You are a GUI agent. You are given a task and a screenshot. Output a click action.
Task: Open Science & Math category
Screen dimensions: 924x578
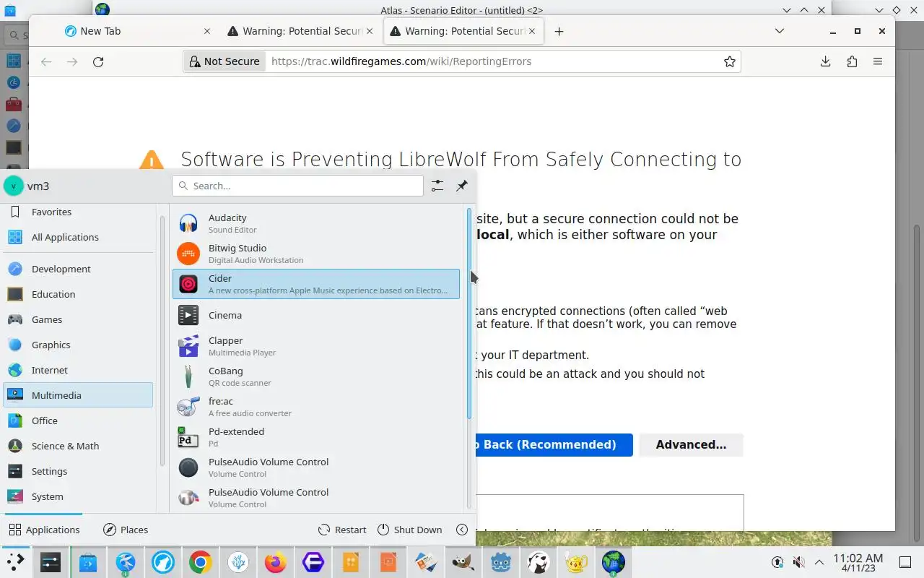pos(78,446)
